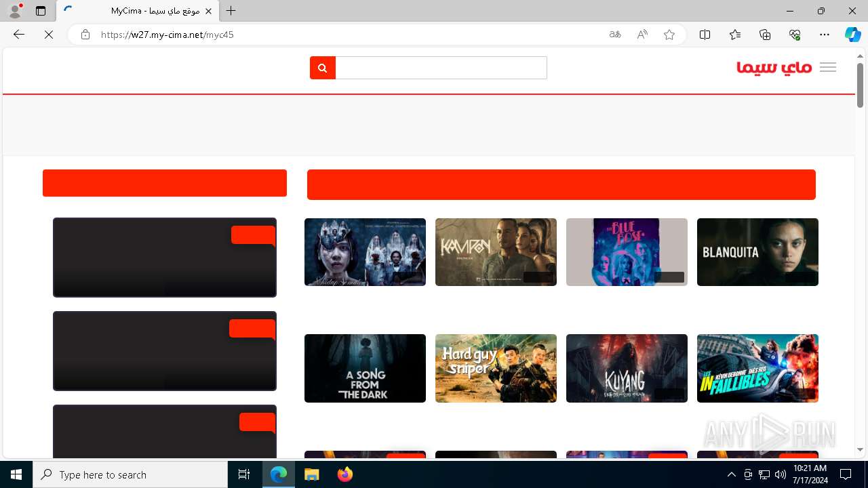
Task: Open the Blue Rose movie thumbnail
Action: [627, 252]
